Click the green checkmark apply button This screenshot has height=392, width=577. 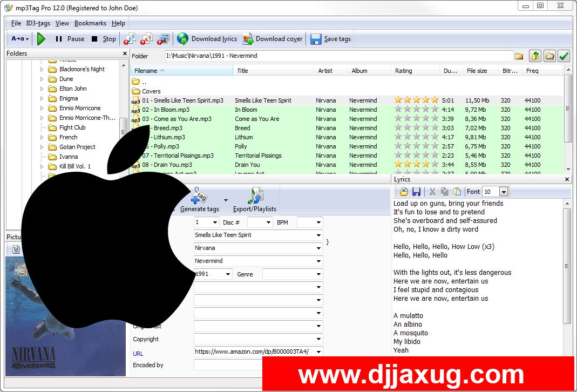coord(564,56)
